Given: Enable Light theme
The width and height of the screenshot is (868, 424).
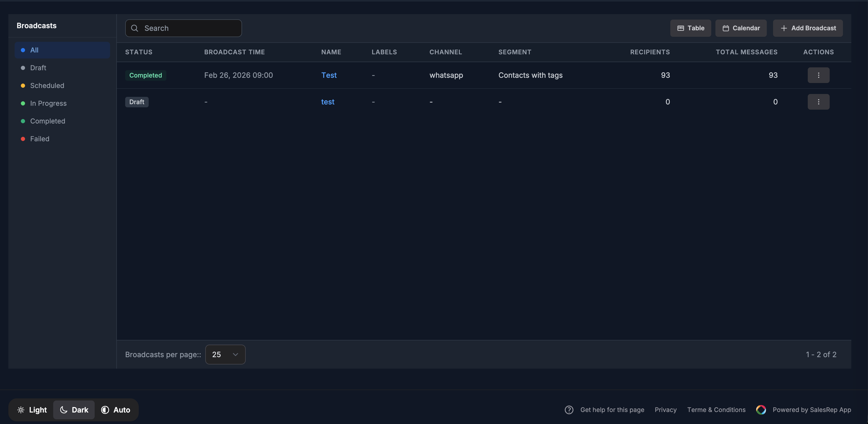Looking at the screenshot, I should pyautogui.click(x=32, y=410).
